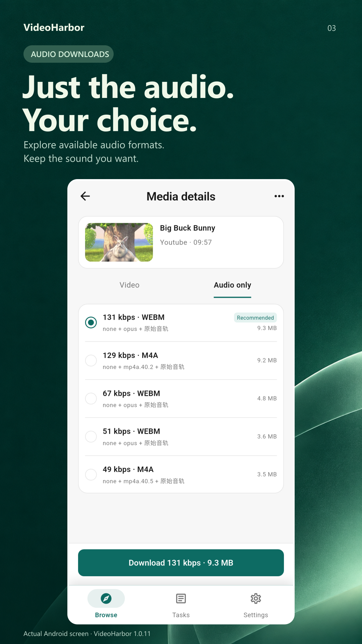Click the 9.2 MB size value
The width and height of the screenshot is (362, 644).
pyautogui.click(x=267, y=360)
